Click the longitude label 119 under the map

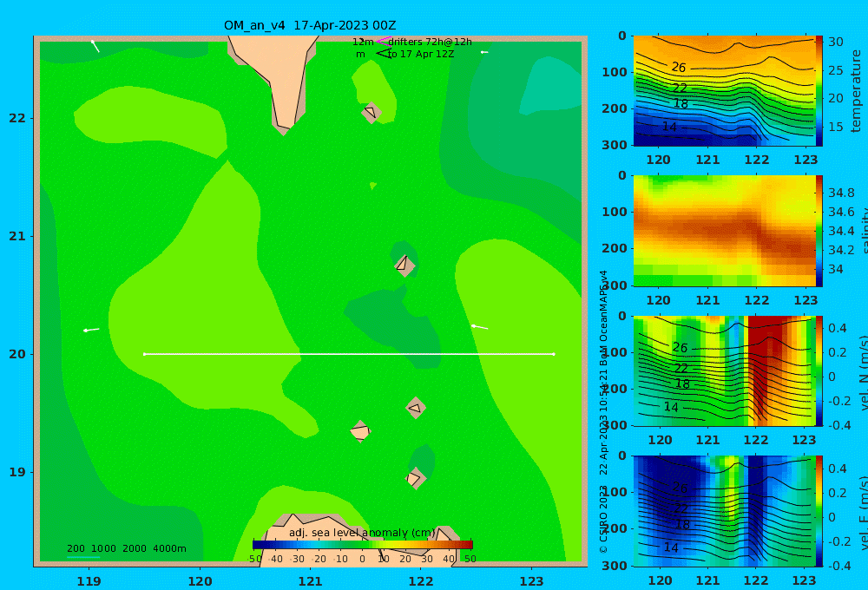[89, 581]
